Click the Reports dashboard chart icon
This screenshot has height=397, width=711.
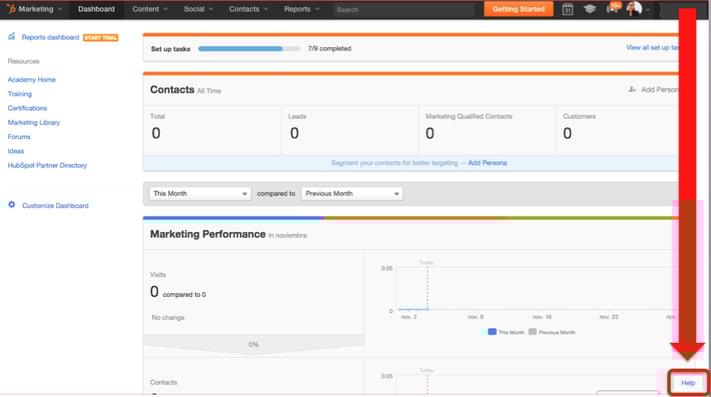click(12, 36)
